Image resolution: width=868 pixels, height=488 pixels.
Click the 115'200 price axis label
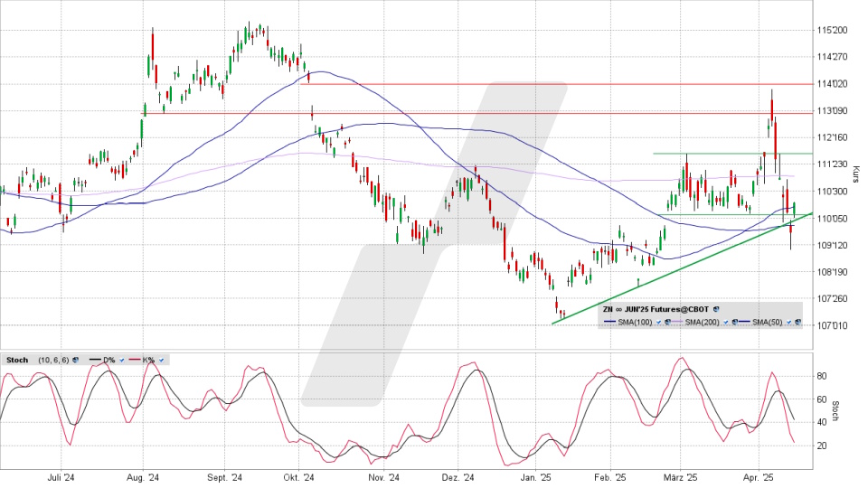click(832, 30)
